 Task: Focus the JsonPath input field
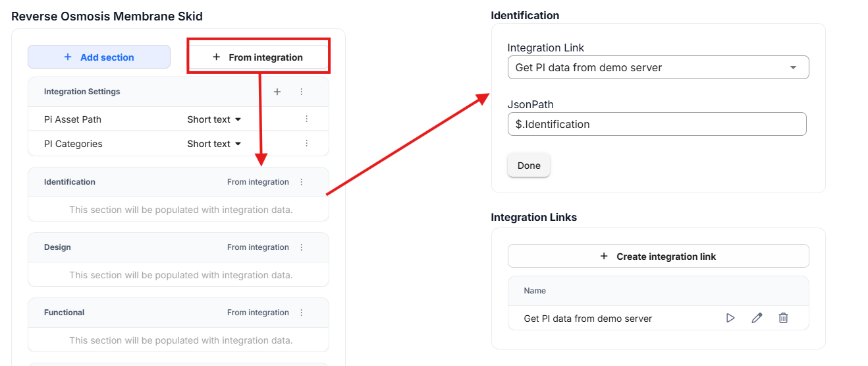[x=657, y=124]
